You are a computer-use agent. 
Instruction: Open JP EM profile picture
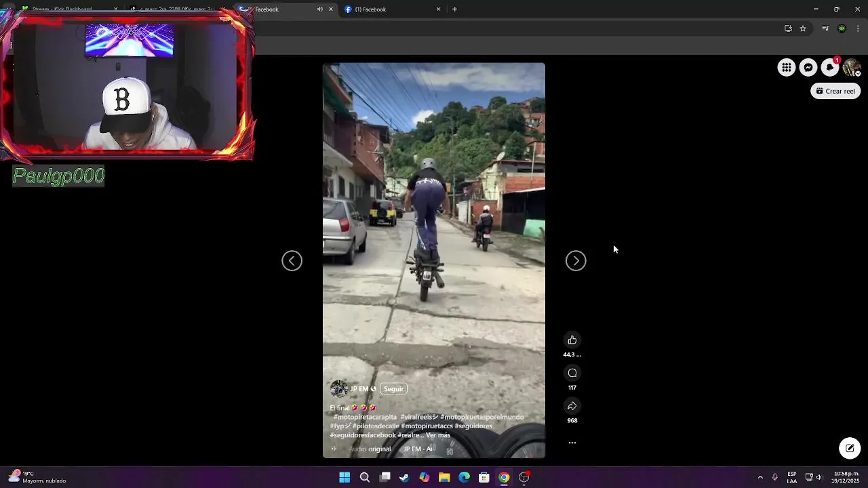point(338,389)
